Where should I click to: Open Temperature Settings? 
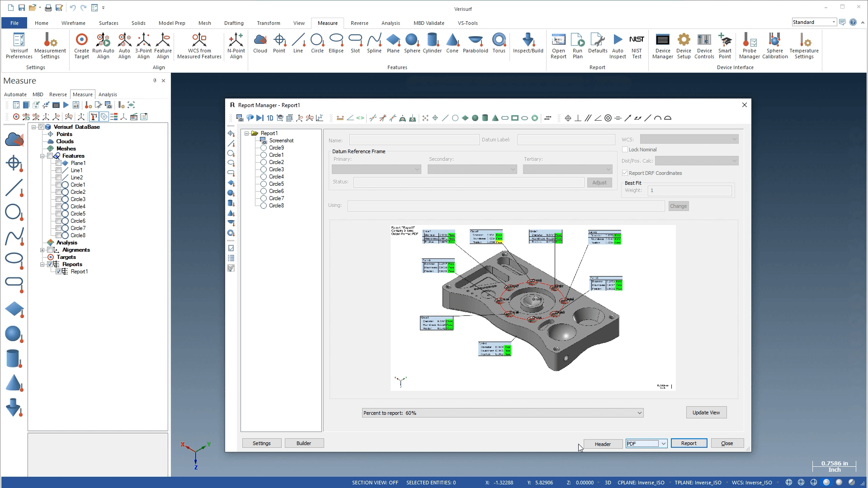pyautogui.click(x=804, y=46)
